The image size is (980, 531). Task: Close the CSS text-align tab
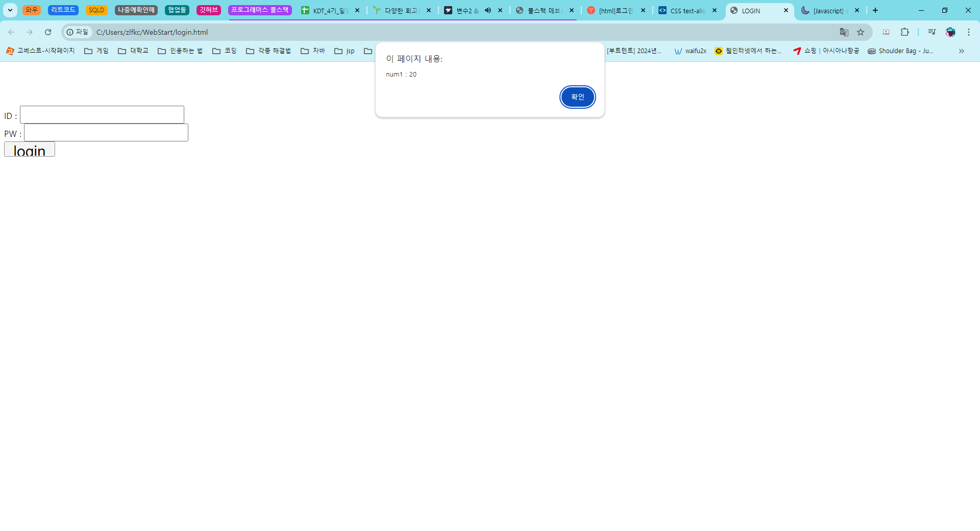point(715,10)
